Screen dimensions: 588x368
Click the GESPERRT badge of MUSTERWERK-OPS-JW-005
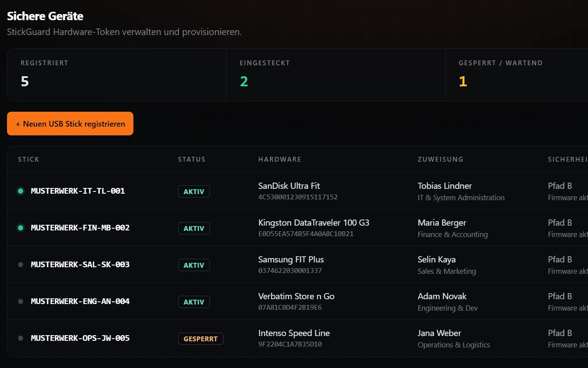pyautogui.click(x=201, y=339)
